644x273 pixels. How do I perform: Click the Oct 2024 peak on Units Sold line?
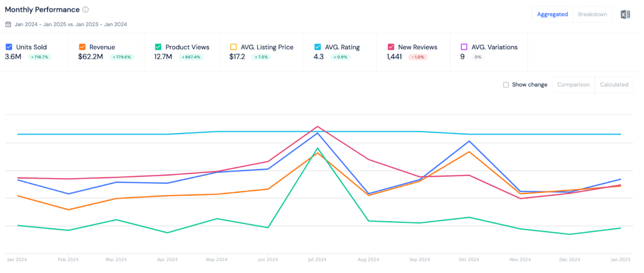click(x=469, y=141)
